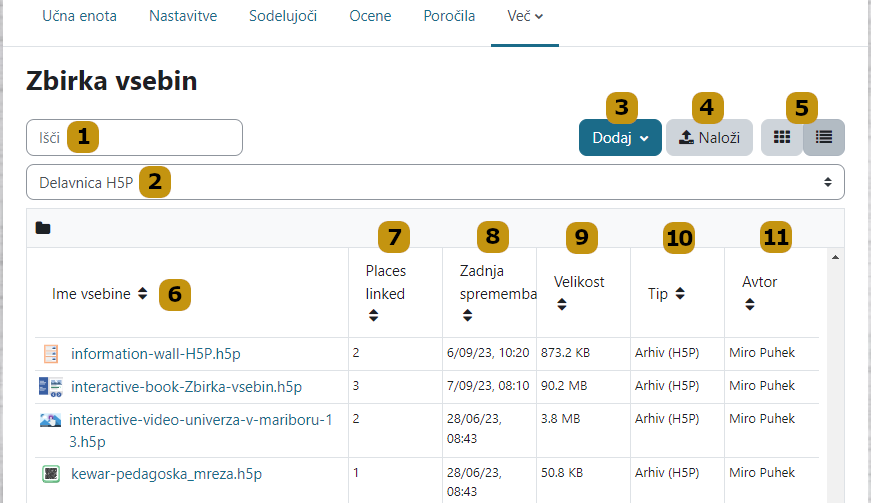Open interactive-book-Zbirka-vsebin.h5p link

pyautogui.click(x=186, y=387)
